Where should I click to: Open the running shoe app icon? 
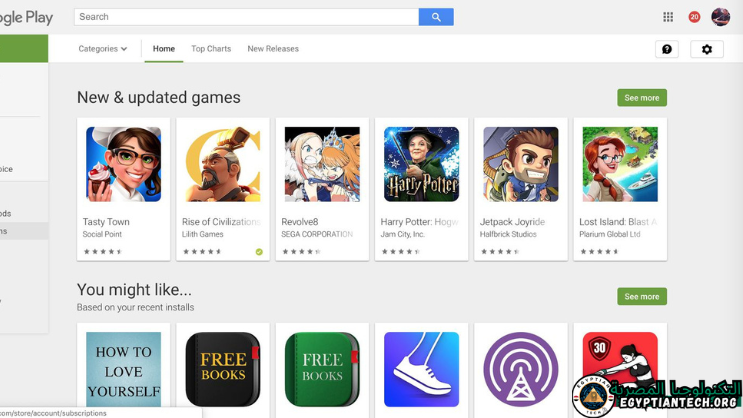click(421, 369)
